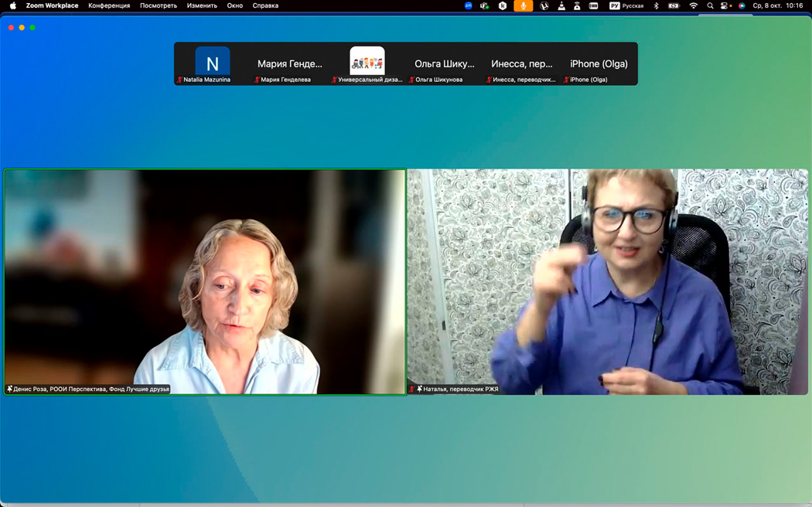
Task: Click the Zoom Workplace app menu
Action: (x=52, y=5)
